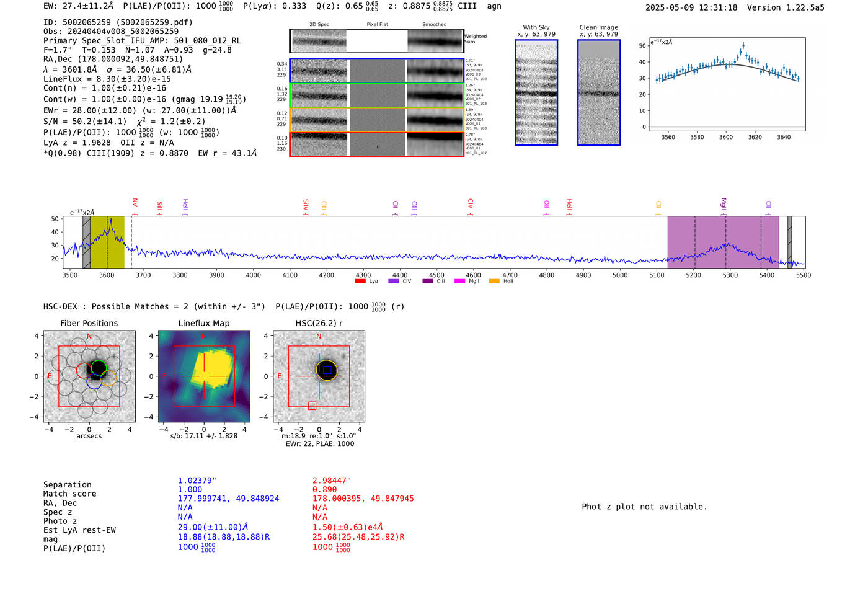
Task: Click the Gaussian fit emission line plot
Action: (727, 84)
